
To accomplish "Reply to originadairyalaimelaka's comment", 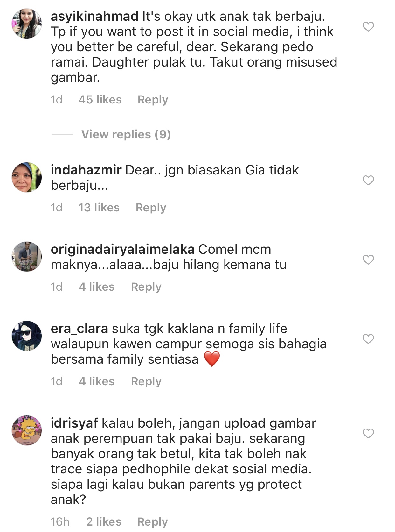I will 146,287.
